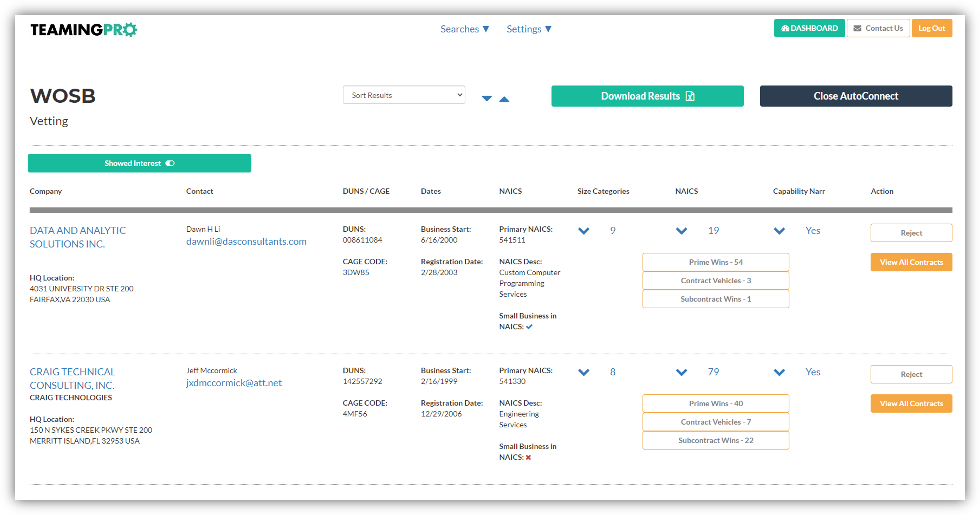Select DUNS number 008611084

point(362,240)
